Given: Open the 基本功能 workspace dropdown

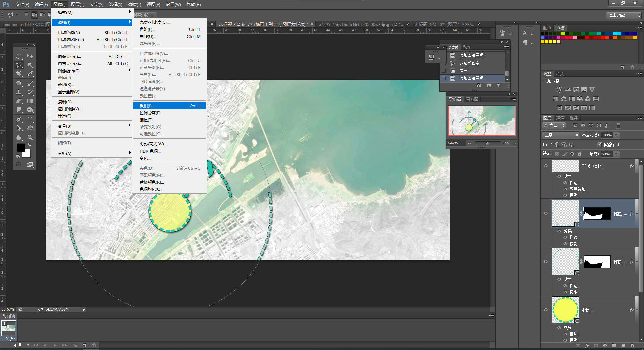Looking at the screenshot, I should tap(625, 15).
